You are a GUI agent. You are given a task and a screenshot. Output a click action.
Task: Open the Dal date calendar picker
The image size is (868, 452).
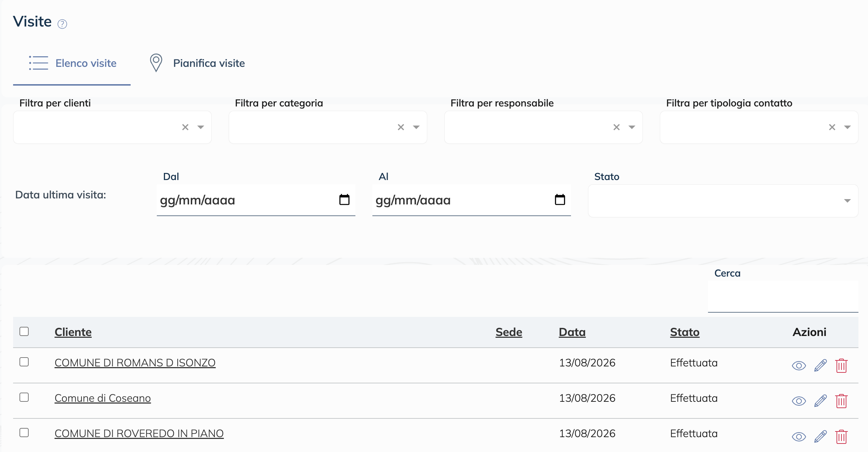344,200
